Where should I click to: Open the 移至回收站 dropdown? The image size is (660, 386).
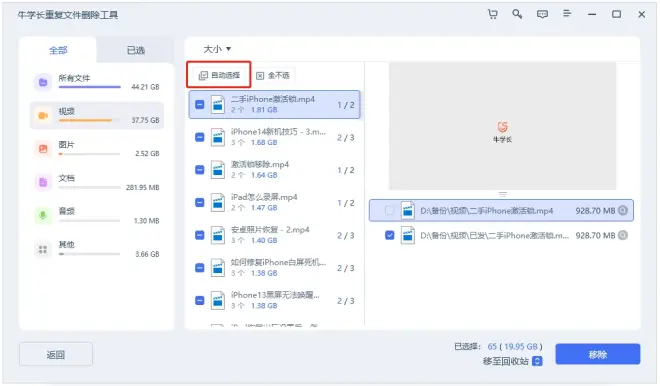pyautogui.click(x=537, y=361)
